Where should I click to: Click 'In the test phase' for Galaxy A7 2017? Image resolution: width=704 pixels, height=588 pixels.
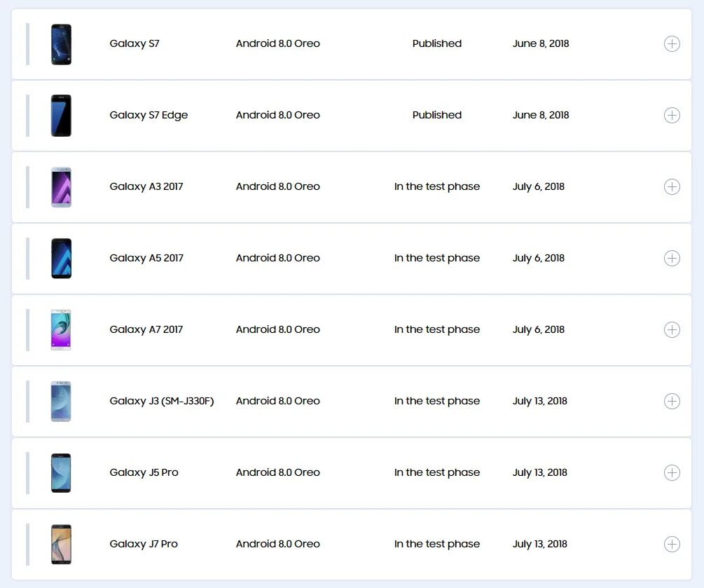click(437, 329)
